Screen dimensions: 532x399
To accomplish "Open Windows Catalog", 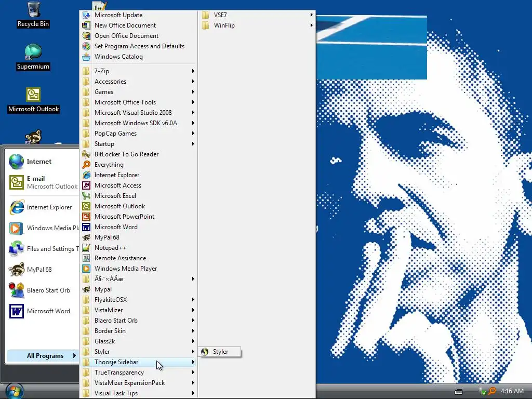I will pyautogui.click(x=138, y=57).
